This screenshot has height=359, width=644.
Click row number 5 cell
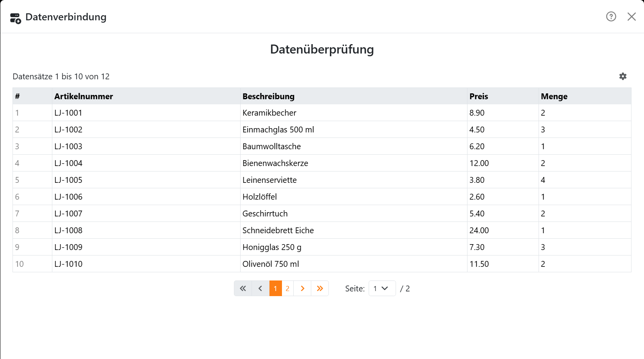[32, 180]
